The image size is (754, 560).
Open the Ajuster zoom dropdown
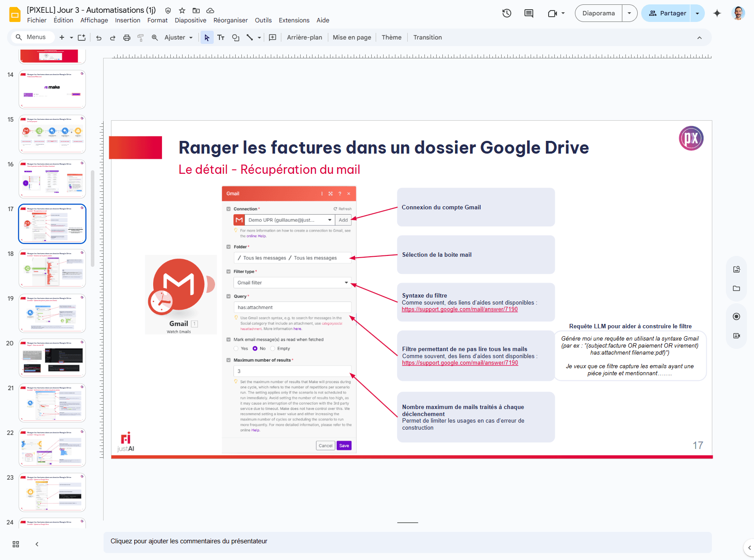coord(178,38)
